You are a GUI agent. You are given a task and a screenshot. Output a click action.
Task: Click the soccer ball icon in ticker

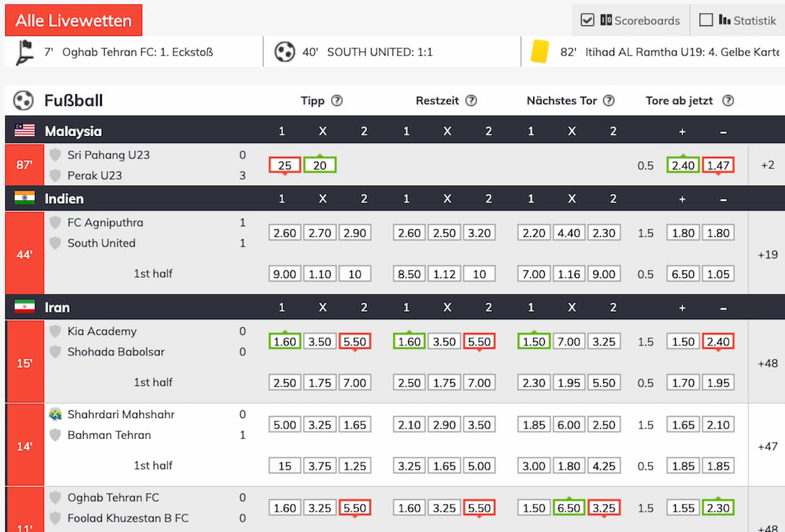[x=285, y=52]
